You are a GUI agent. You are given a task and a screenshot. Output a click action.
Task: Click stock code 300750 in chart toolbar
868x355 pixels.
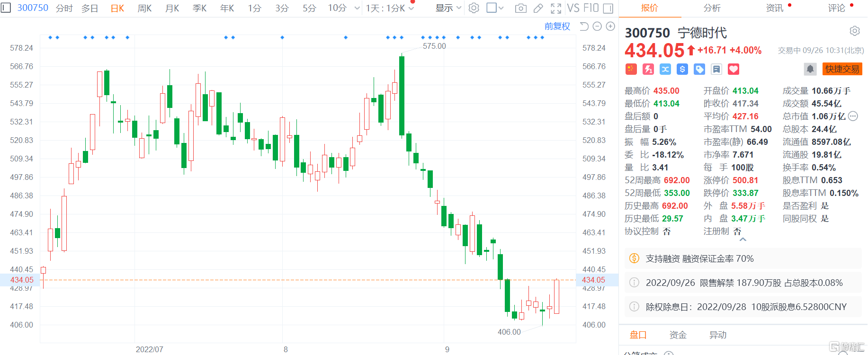(x=33, y=8)
